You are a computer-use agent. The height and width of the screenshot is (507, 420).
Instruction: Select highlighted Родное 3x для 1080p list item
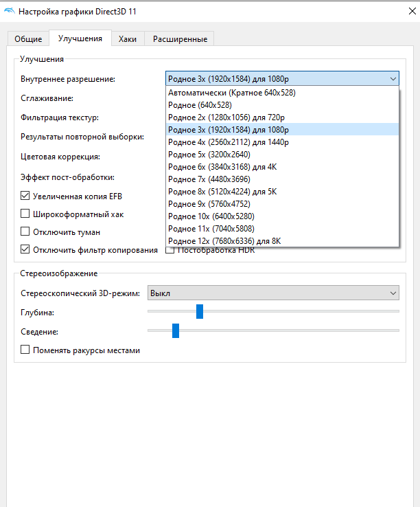tap(282, 129)
